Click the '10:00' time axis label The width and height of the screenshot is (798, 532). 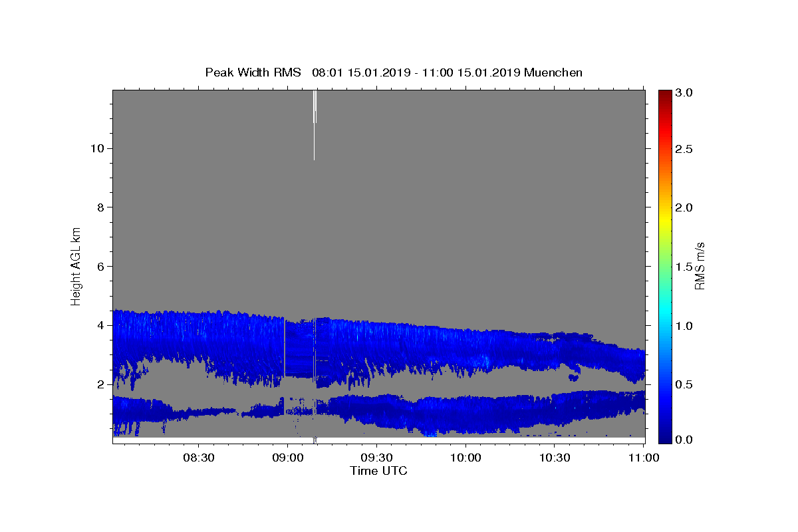[465, 458]
